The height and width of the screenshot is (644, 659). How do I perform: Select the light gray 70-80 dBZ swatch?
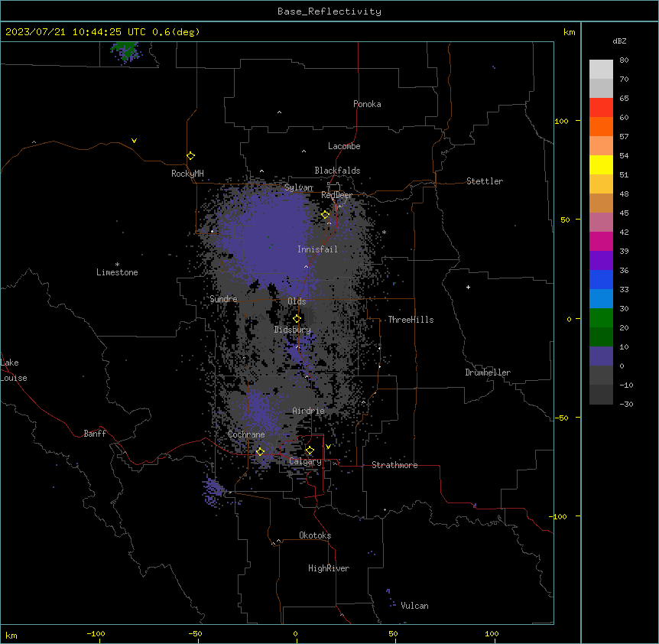point(601,70)
